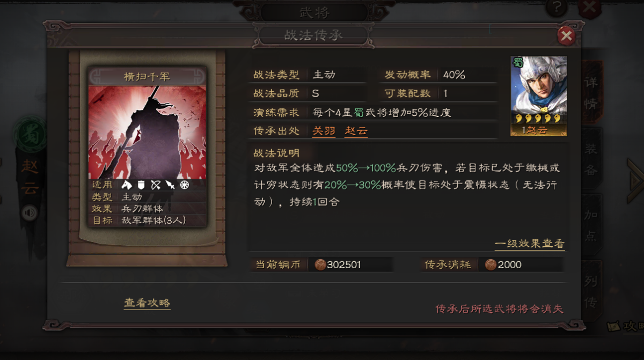Click the siege wheel troop icon
The height and width of the screenshot is (360, 644).
coord(185,185)
